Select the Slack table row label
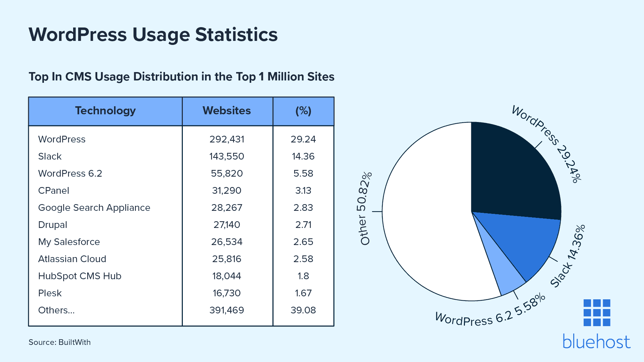644x362 pixels. coord(50,156)
